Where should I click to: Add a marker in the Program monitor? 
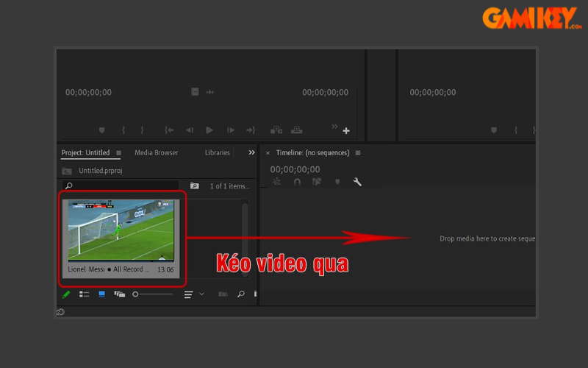click(494, 130)
